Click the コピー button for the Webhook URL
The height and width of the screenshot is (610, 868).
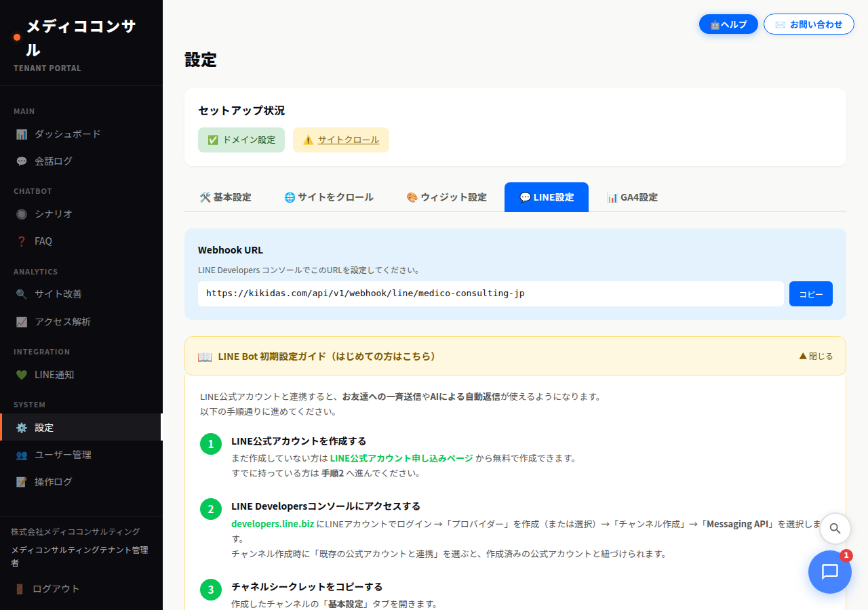pyautogui.click(x=810, y=293)
